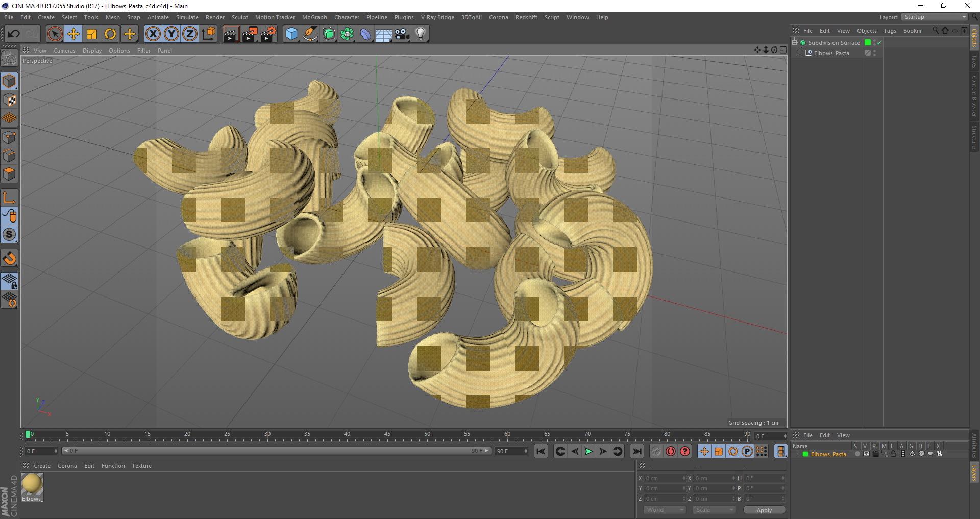Screen dimensions: 980x519
Task: Switch to Polygons mode
Action: coord(9,174)
